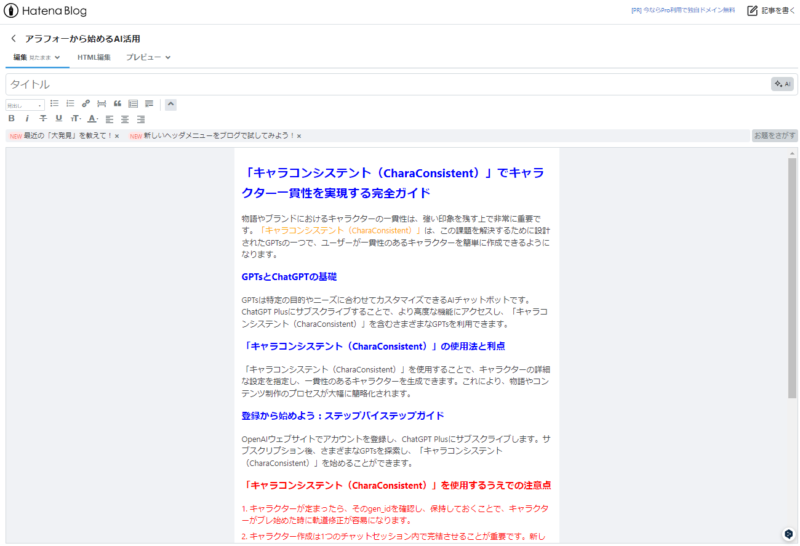Click the 登録から始めよう heading

tap(343, 416)
